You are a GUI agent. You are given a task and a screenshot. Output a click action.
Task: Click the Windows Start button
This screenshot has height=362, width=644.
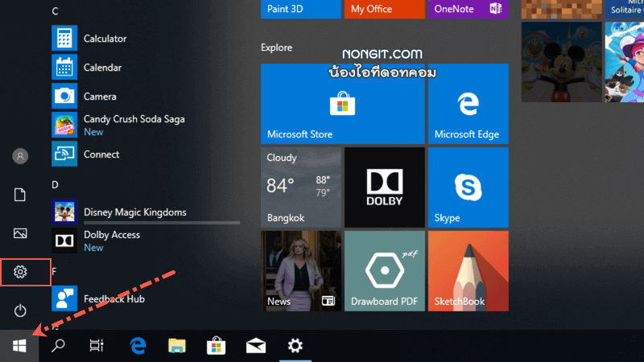tap(19, 346)
